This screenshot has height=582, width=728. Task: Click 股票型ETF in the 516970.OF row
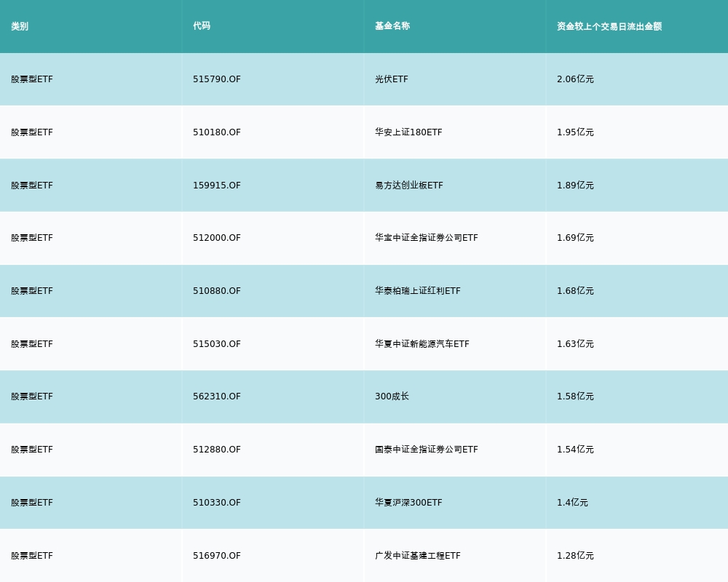coord(32,556)
